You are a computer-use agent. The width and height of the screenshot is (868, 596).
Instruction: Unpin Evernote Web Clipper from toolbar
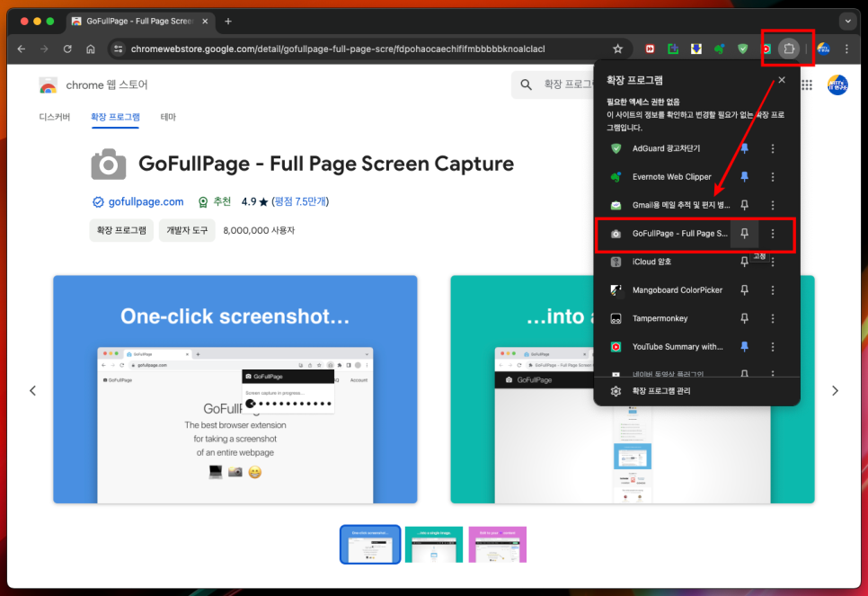744,177
